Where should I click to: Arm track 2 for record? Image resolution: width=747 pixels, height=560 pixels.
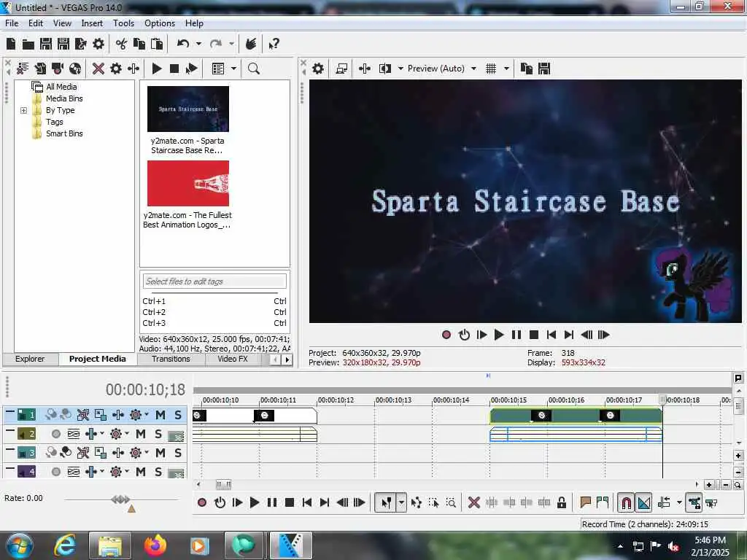[x=56, y=434]
